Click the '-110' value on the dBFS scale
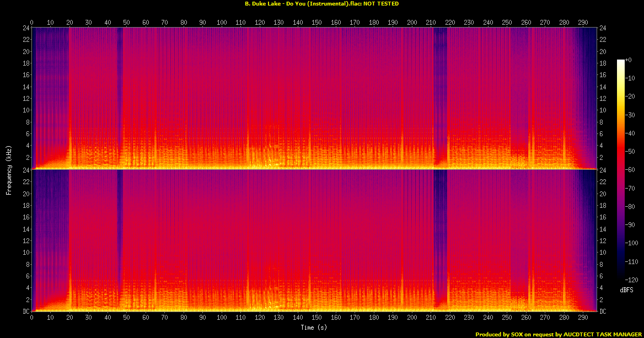This screenshot has height=338, width=644. (632, 261)
